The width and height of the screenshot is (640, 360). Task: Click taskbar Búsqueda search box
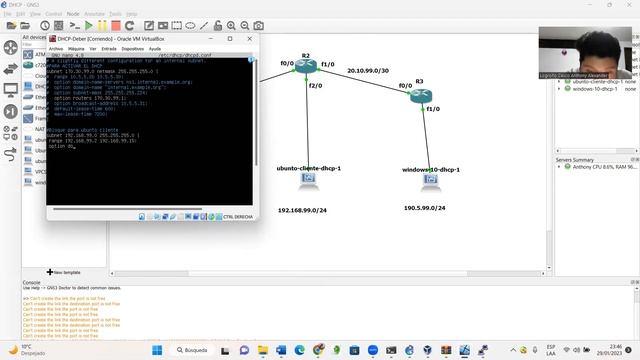click(x=192, y=350)
